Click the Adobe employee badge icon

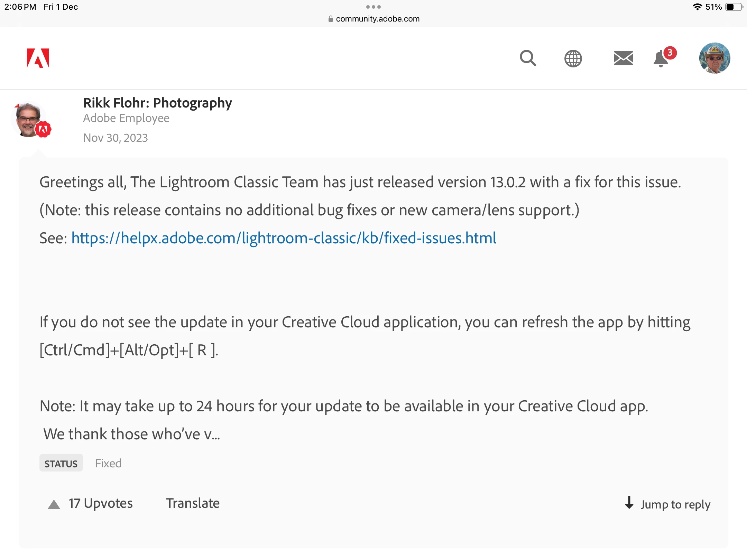(x=43, y=130)
